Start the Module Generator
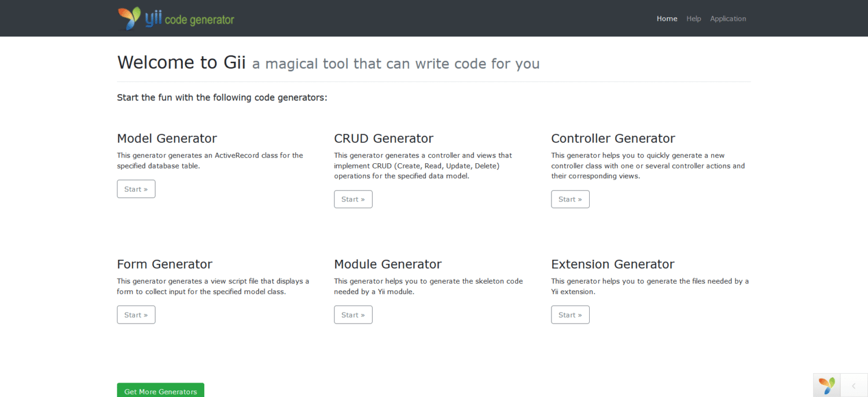The height and width of the screenshot is (397, 868). click(353, 314)
